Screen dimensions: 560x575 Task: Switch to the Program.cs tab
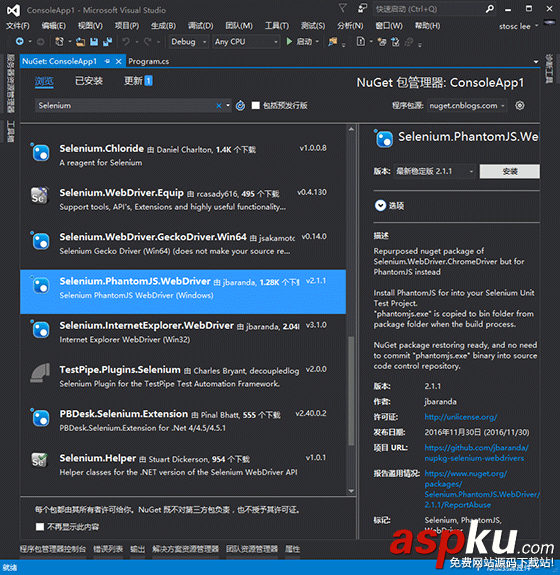click(x=149, y=61)
